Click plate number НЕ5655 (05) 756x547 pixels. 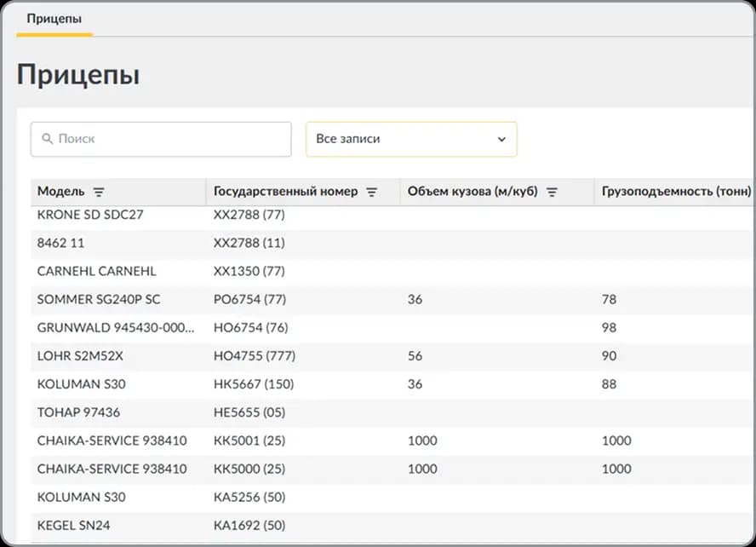tap(249, 412)
